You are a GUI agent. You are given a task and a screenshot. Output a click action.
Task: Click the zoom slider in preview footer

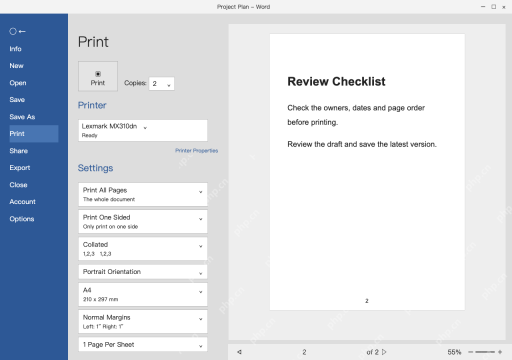pos(485,352)
